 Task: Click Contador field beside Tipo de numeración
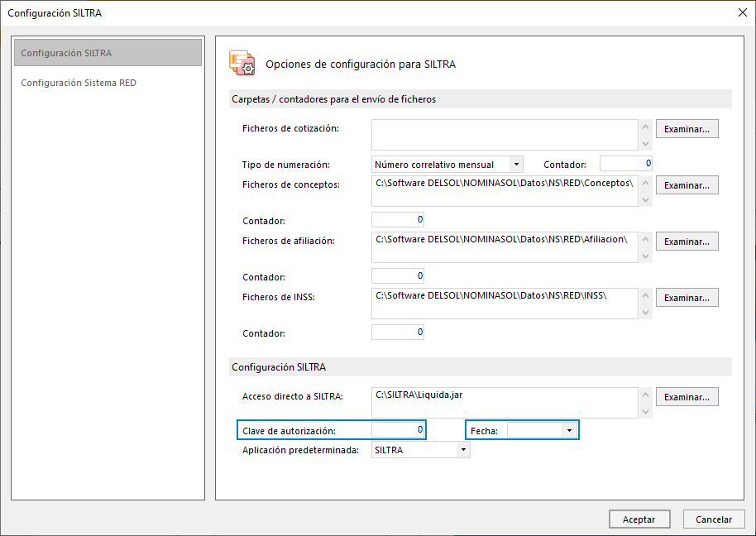(x=626, y=164)
